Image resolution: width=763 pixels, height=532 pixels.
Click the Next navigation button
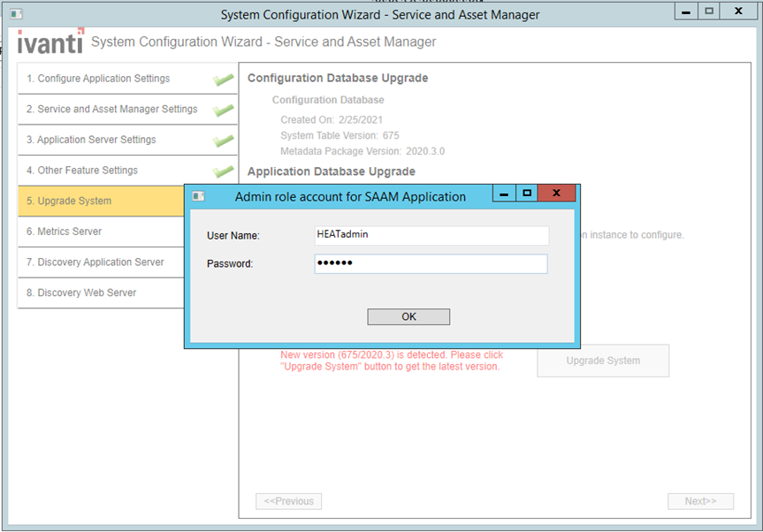tap(700, 501)
